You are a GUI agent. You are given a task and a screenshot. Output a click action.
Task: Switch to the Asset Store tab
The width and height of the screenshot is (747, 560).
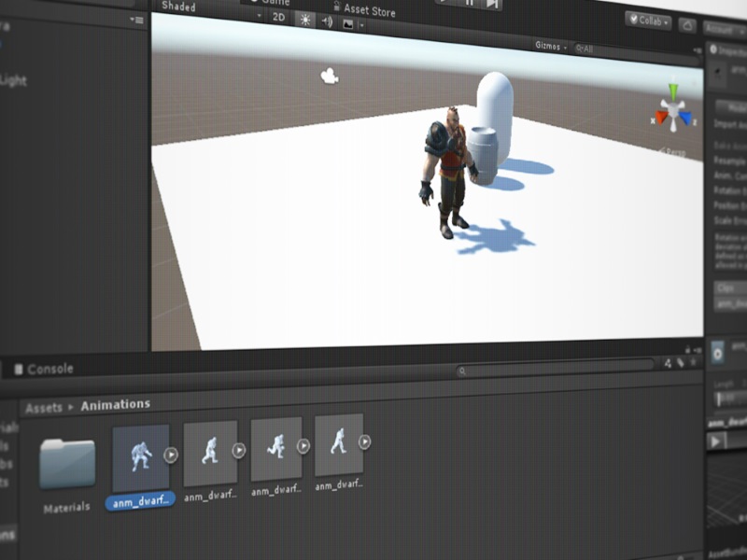click(369, 10)
